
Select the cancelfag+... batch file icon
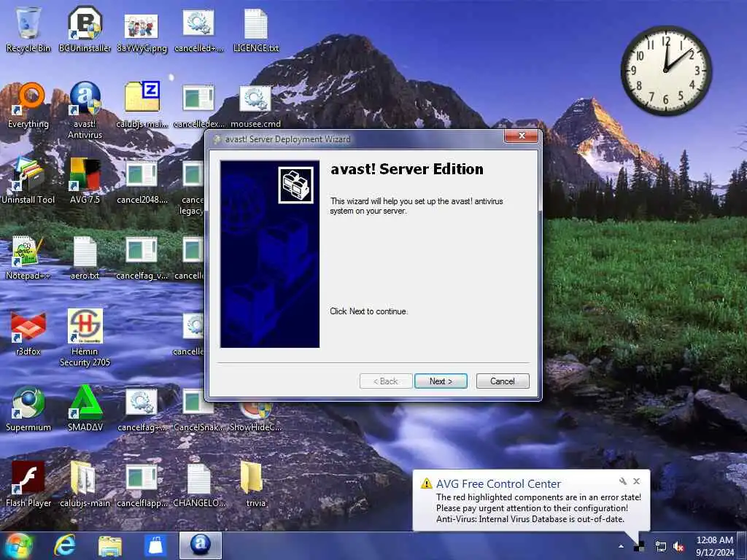click(x=142, y=410)
